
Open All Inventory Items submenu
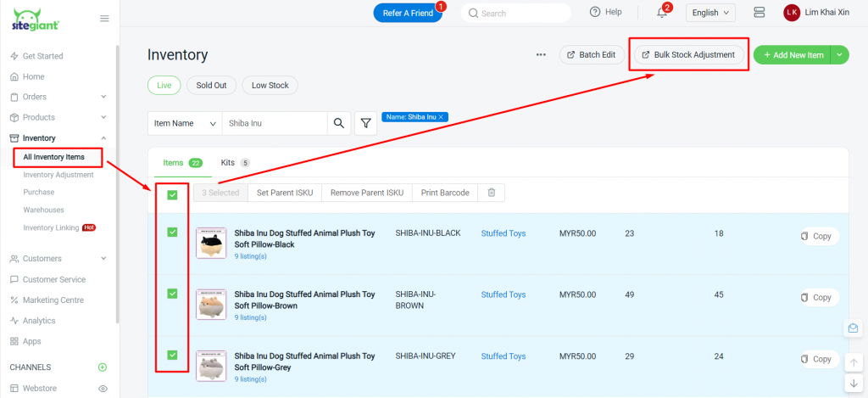click(x=53, y=157)
